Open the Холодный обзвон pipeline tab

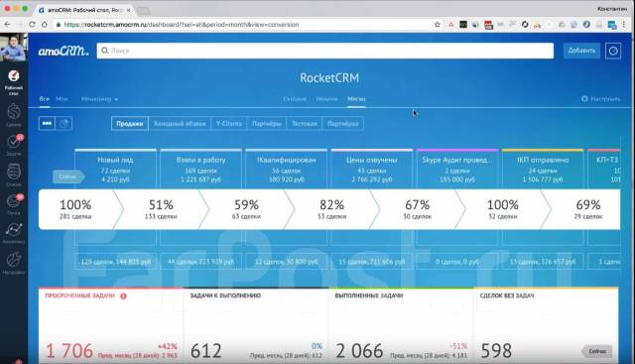tap(180, 124)
